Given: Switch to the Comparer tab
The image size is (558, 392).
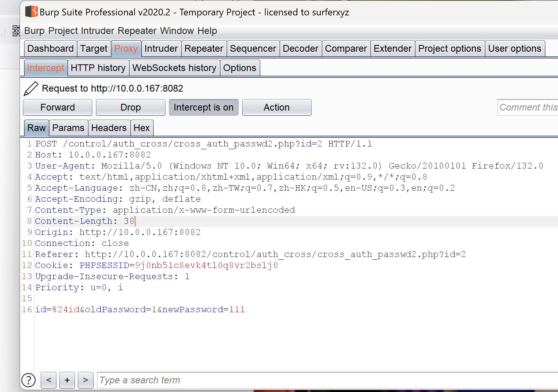Looking at the screenshot, I should [x=346, y=49].
